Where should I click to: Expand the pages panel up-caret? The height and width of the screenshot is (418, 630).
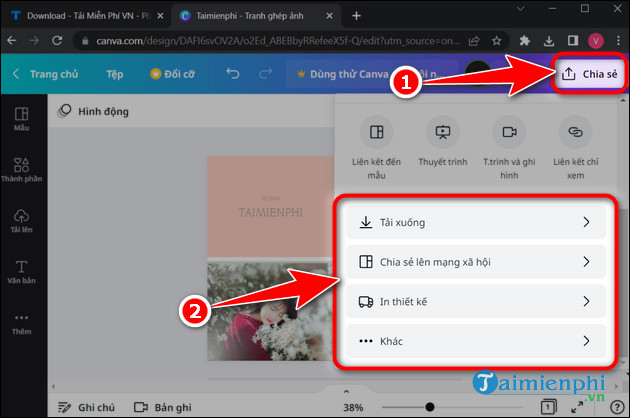point(346,391)
